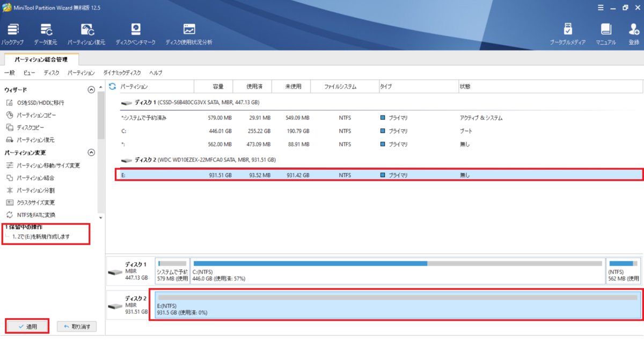This screenshot has width=644, height=345.
Task: Open the 一般 menu
Action: click(x=10, y=73)
